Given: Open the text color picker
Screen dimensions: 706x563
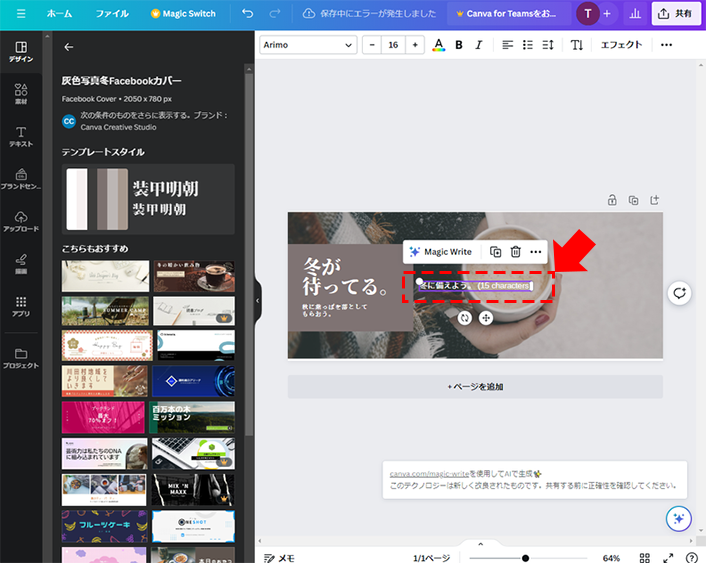Looking at the screenshot, I should (439, 45).
